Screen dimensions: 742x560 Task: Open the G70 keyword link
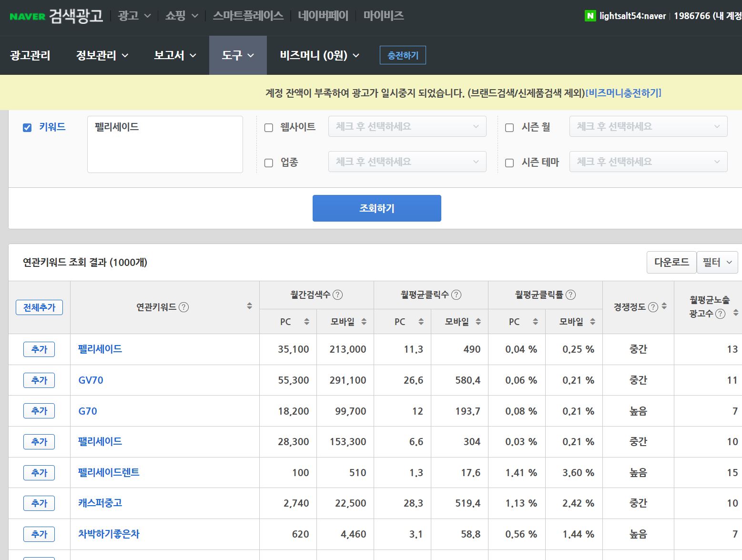88,411
